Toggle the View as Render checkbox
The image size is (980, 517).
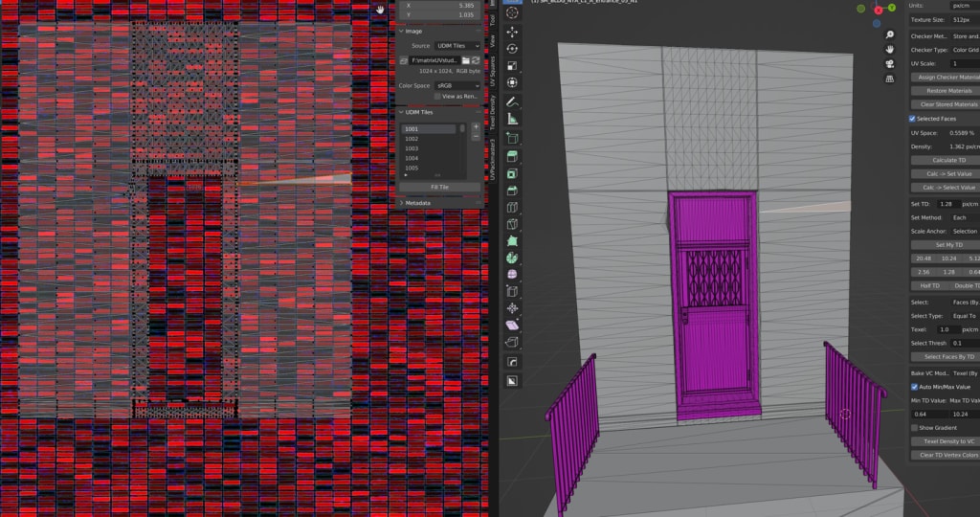pyautogui.click(x=437, y=97)
